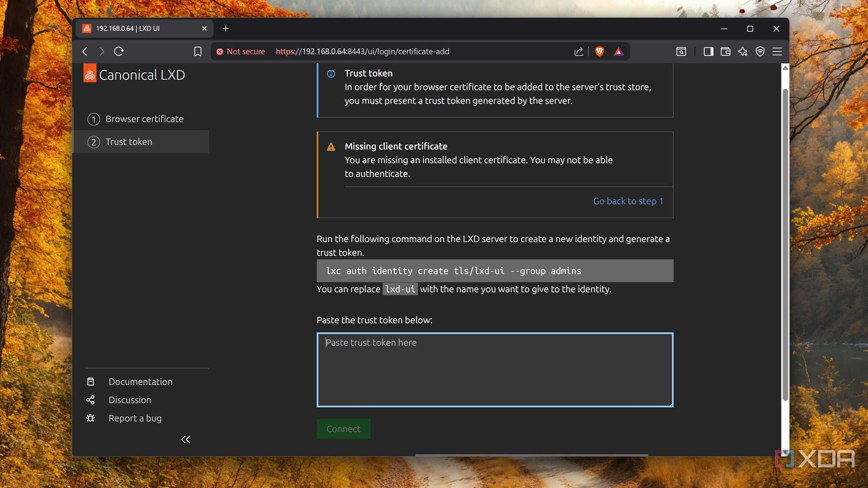Select the 192.168.0.64 | LXD UI tab
Image resolution: width=868 pixels, height=488 pixels.
point(144,29)
